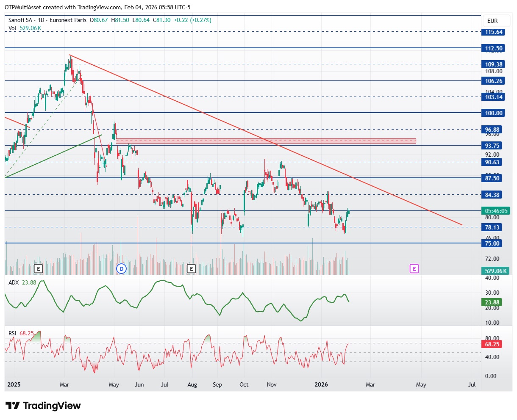Viewport: 517px width, 420px height.
Task: Click the purple upcoming earnings E marker
Action: [x=414, y=268]
